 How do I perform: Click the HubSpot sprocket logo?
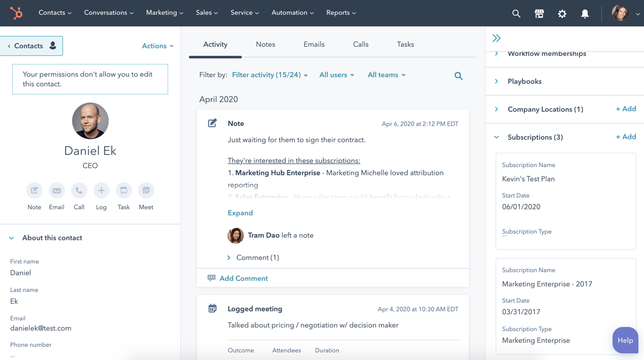[x=17, y=13]
